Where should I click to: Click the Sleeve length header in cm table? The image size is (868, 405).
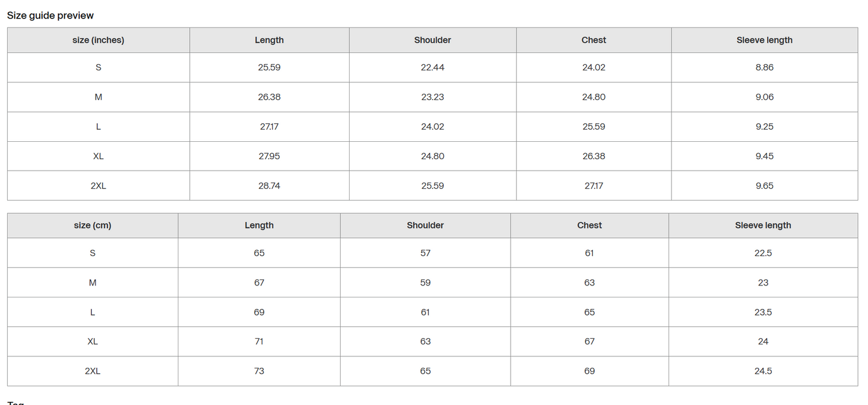coord(763,225)
